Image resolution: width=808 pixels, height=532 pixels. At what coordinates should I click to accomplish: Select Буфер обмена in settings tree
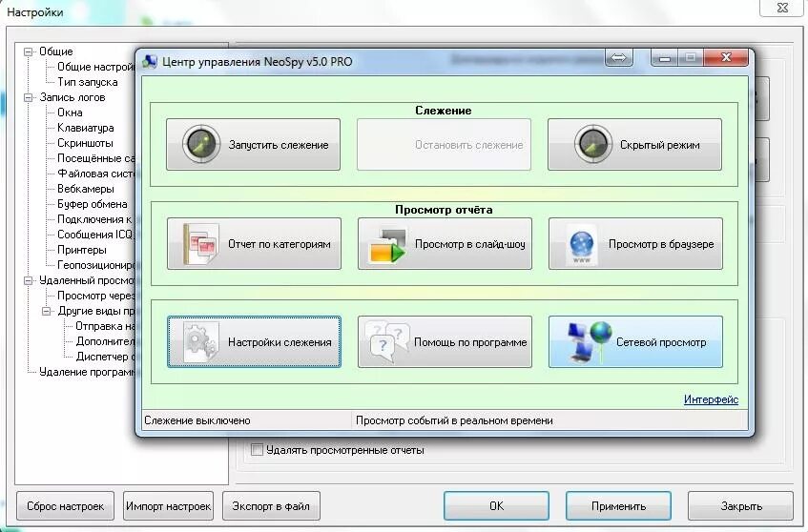[x=93, y=204]
